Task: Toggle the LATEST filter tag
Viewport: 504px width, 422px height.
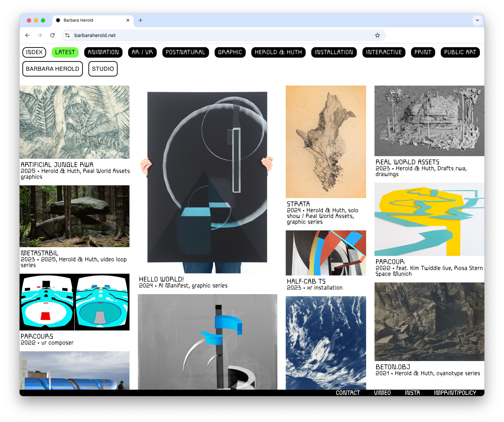Action: (65, 52)
